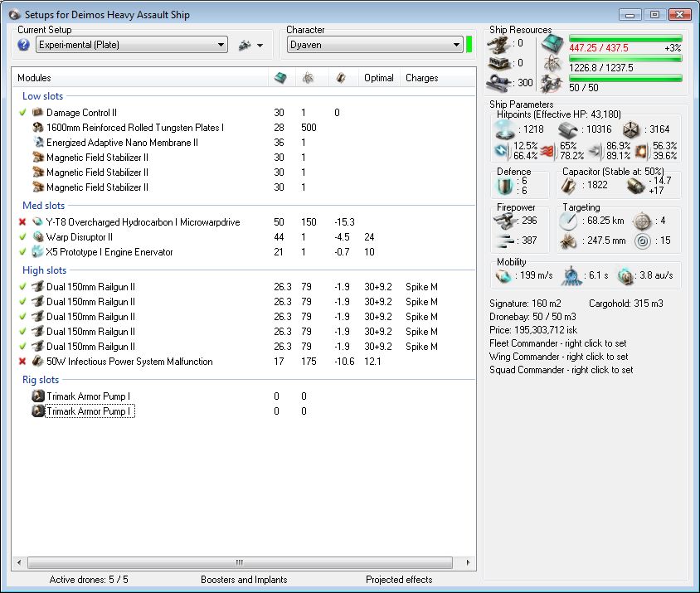Screen dimensions: 700x593
Task: Click the turret hardpoints icon
Action: click(498, 45)
